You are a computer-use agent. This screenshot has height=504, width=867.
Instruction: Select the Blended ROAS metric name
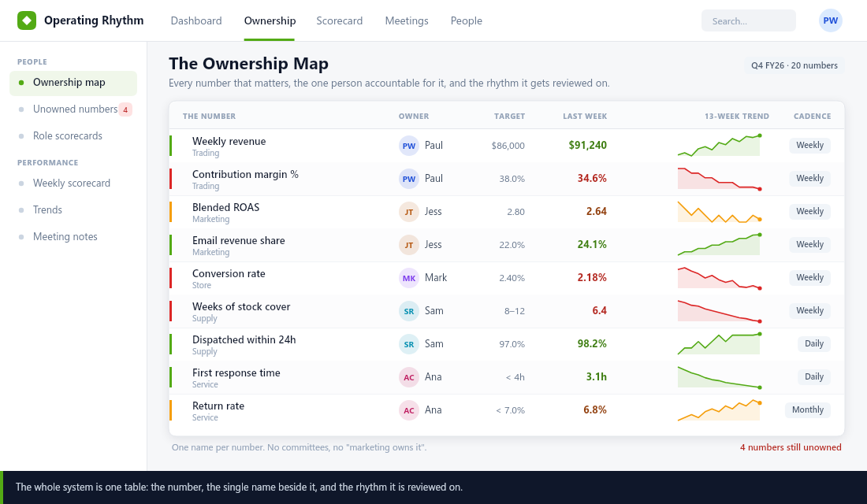225,208
